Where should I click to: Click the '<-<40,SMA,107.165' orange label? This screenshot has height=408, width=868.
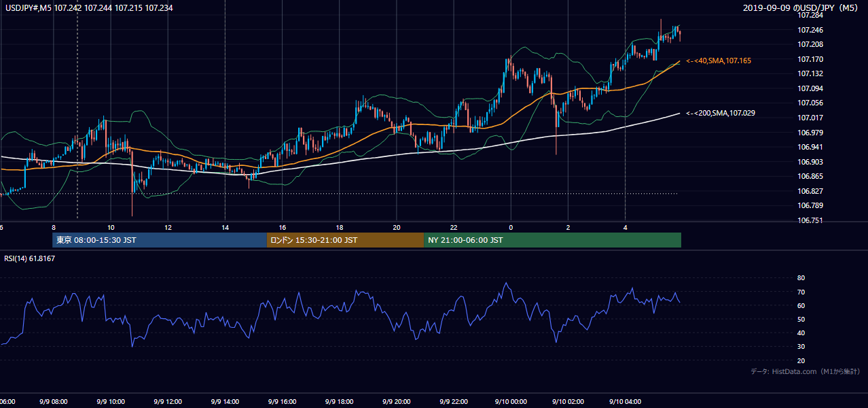[x=719, y=61]
